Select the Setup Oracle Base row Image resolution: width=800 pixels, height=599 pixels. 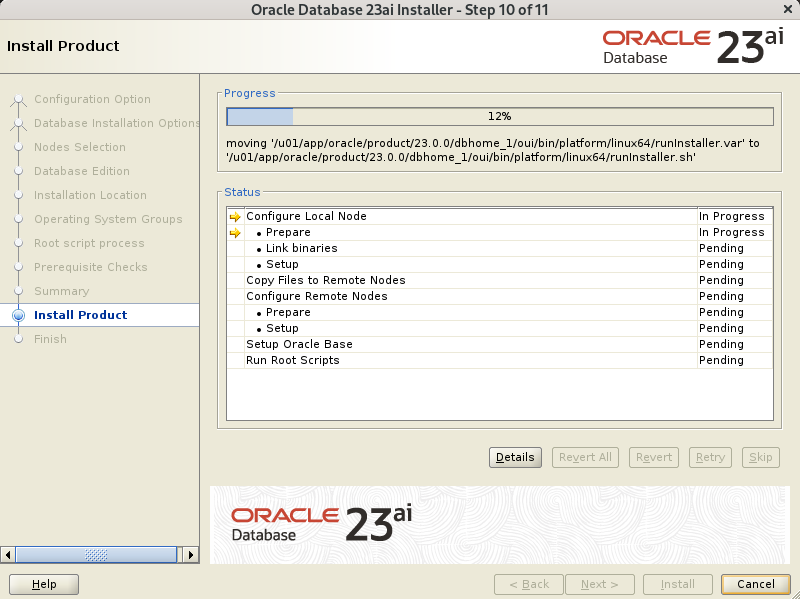(x=500, y=344)
